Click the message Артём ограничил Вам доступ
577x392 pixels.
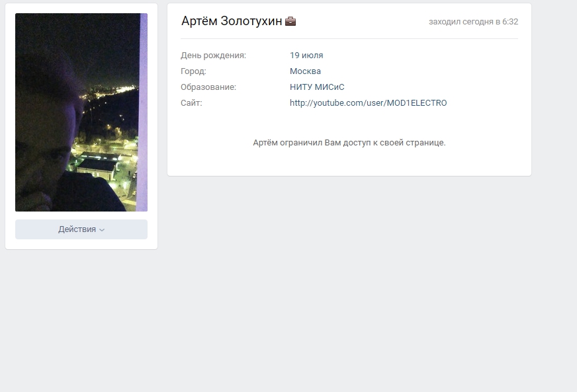tap(349, 143)
